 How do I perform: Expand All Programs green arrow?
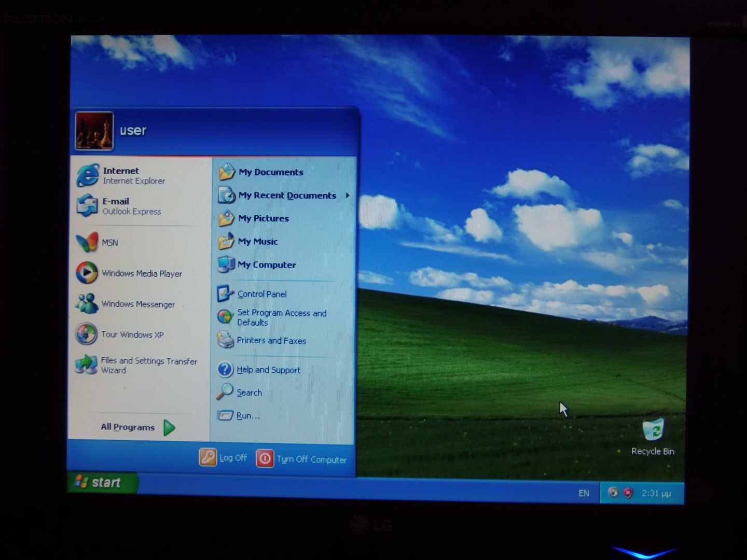click(x=170, y=427)
